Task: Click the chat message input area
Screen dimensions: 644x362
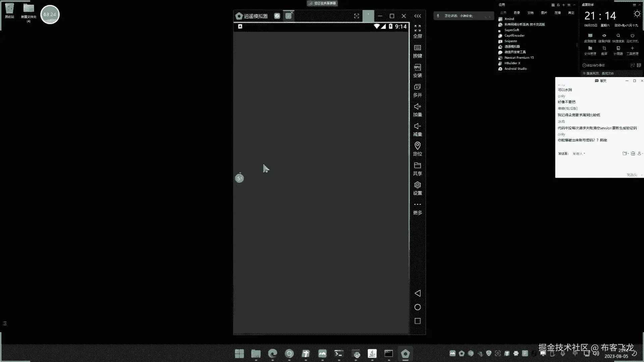Action: tap(597, 164)
